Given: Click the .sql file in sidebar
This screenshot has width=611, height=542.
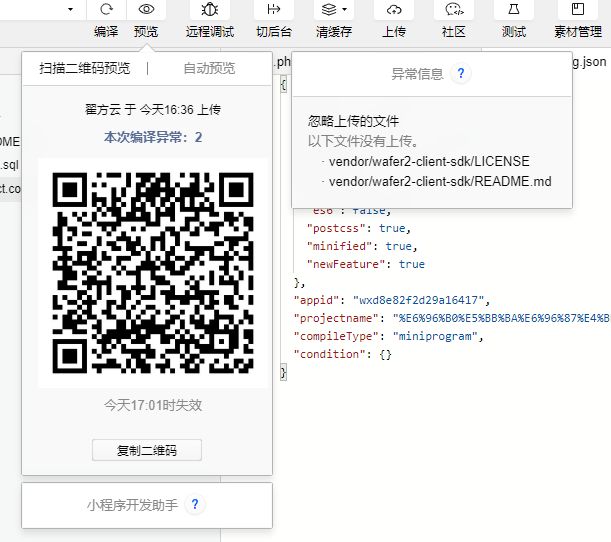Looking at the screenshot, I should tap(9, 164).
